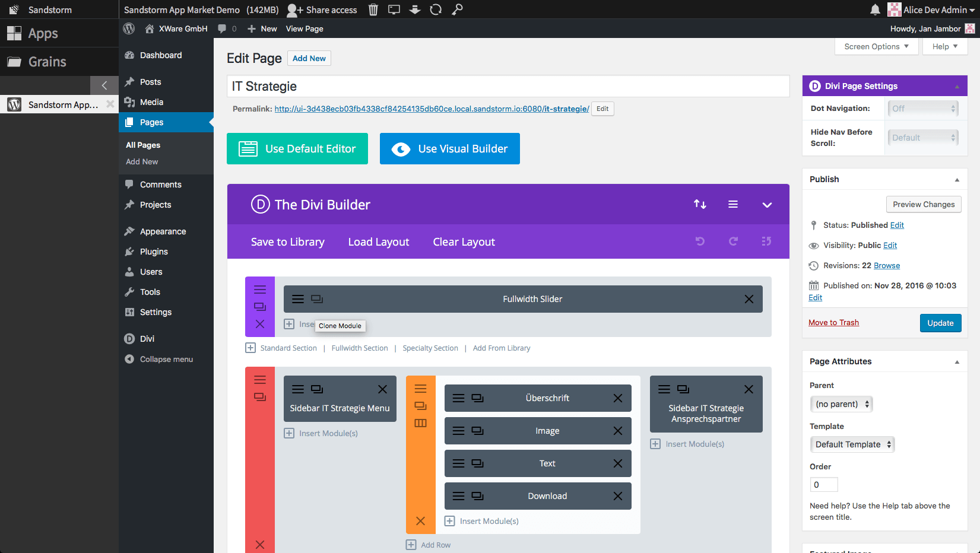Open the Hide Nav Before Scroll dropdown
Screen dimensions: 980x553
[923, 138]
